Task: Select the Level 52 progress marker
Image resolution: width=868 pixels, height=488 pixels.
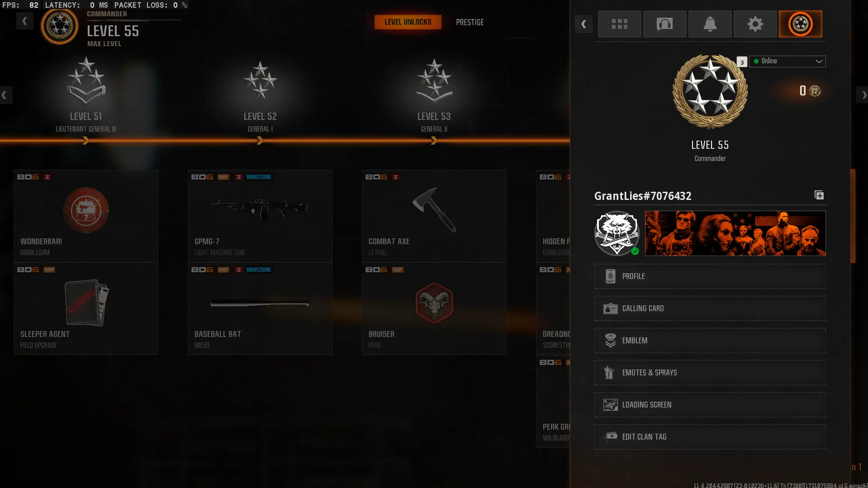Action: pos(260,141)
